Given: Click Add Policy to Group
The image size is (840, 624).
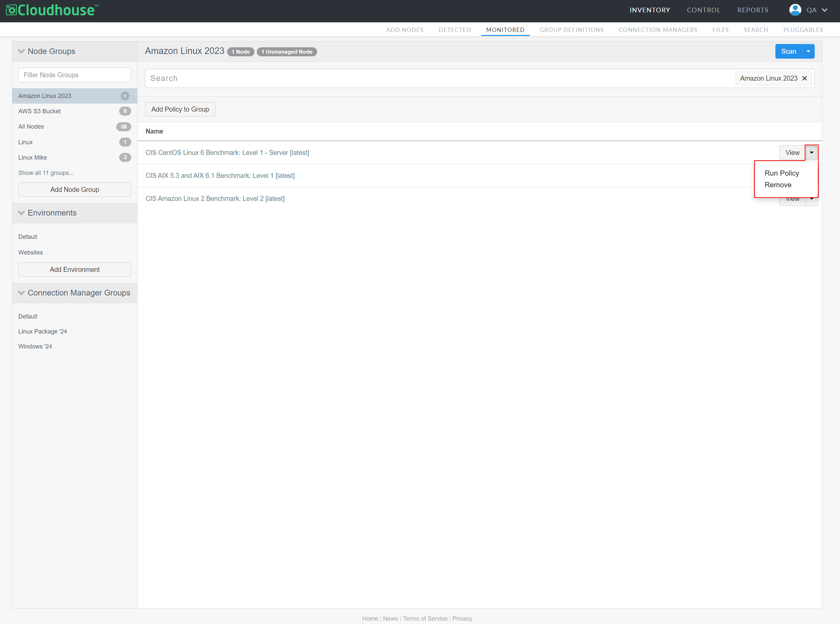Looking at the screenshot, I should point(180,109).
